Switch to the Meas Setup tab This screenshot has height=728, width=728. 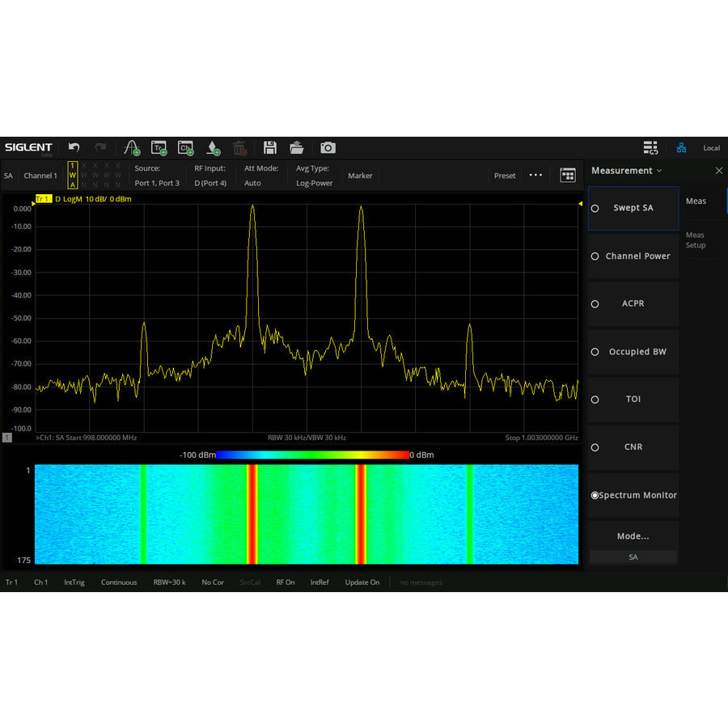point(696,240)
